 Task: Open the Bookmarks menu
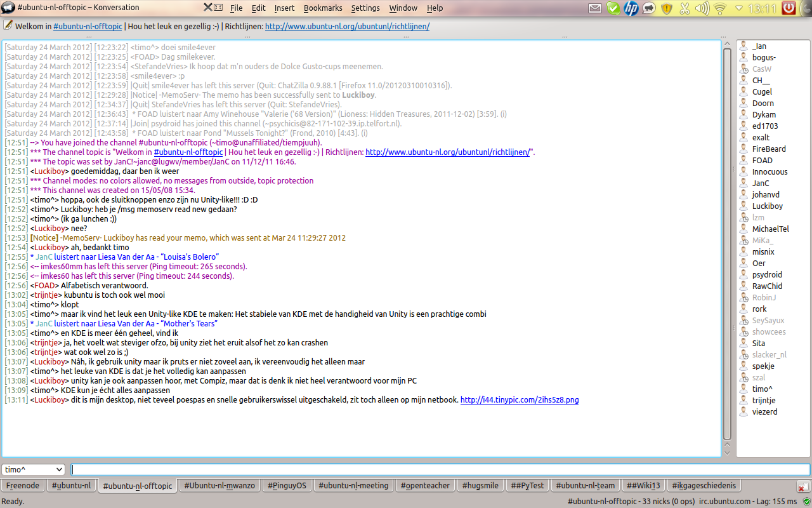coord(323,8)
